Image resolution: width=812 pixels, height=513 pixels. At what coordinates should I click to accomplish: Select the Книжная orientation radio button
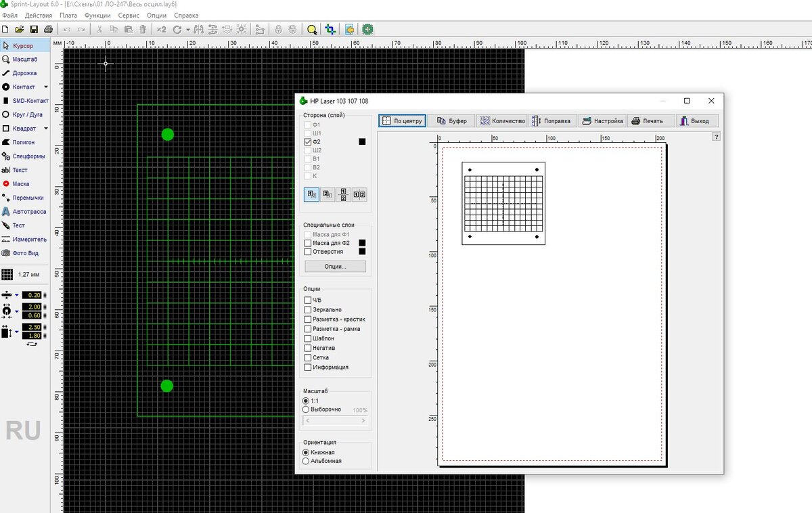click(306, 452)
